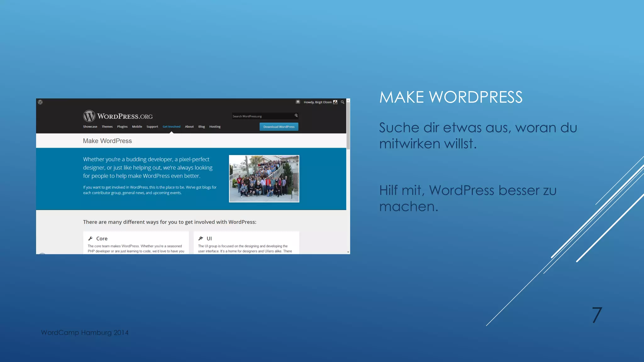Click 'There are many different ways' heading
Screen dimensions: 644x362
[170, 222]
